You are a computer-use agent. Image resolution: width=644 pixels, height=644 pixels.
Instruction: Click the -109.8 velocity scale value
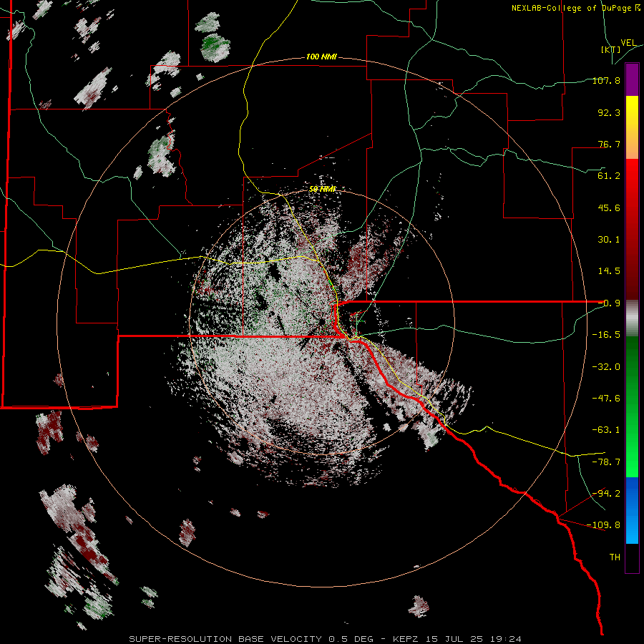(x=604, y=525)
